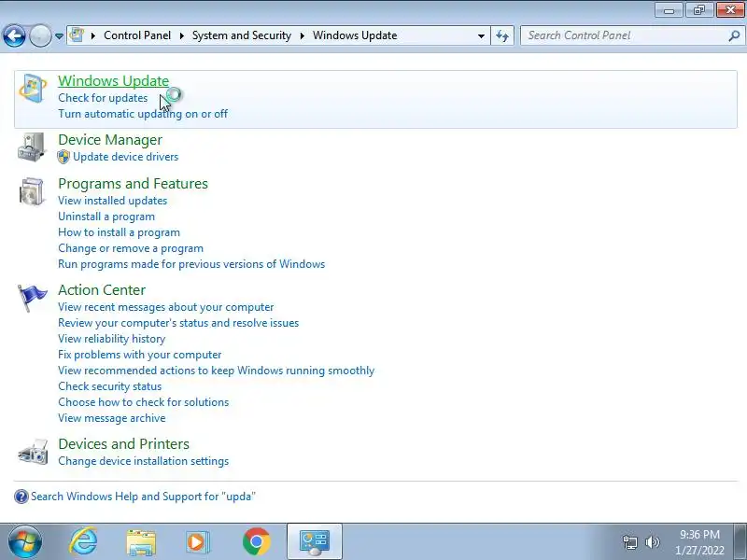
Task: Click the Control Panel icon in address bar
Action: pyautogui.click(x=77, y=35)
